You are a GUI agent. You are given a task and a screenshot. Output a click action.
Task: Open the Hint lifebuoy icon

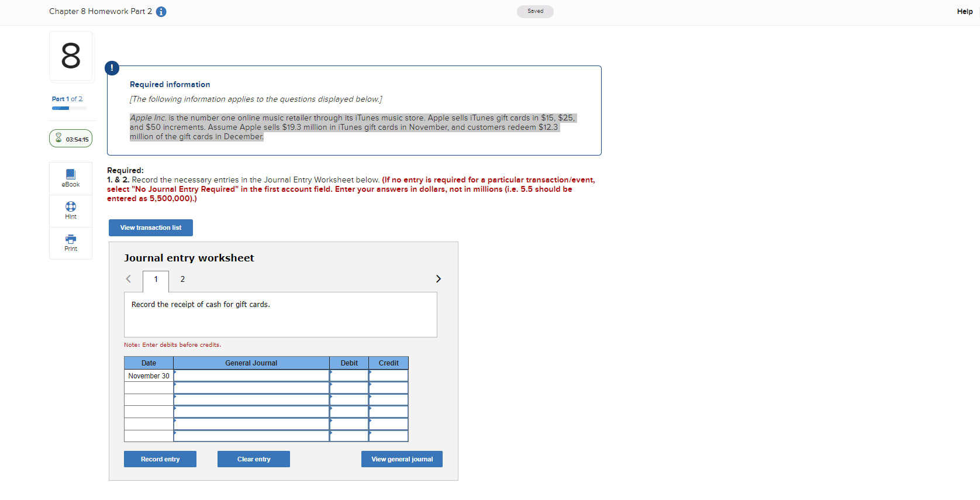point(71,206)
